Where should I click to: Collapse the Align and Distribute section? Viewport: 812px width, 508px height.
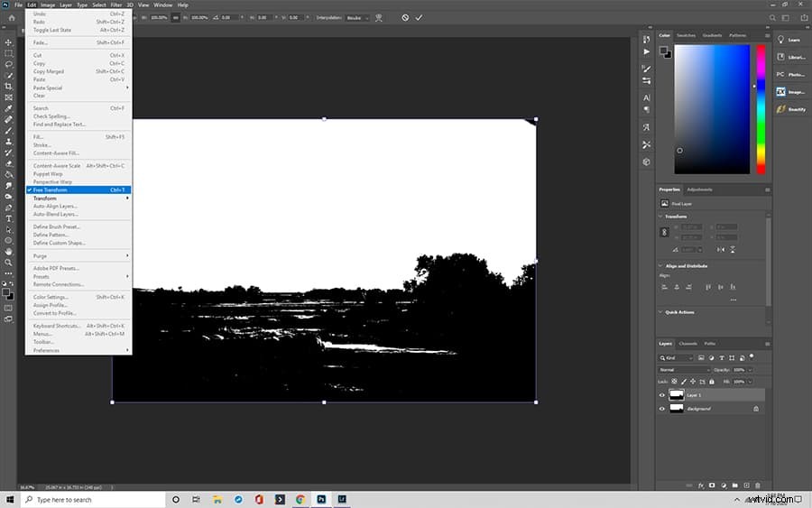coord(660,265)
